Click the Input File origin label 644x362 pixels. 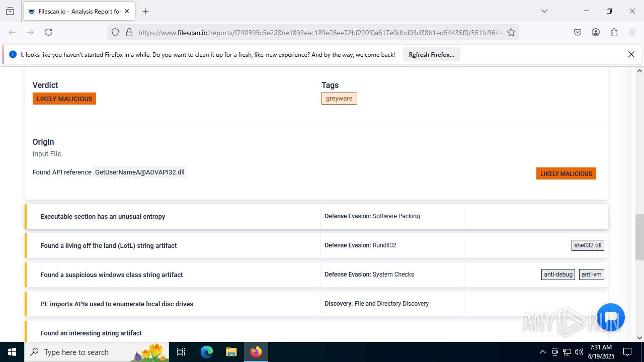pos(47,154)
